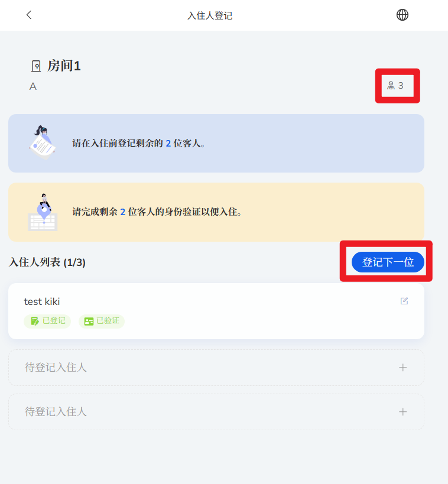Click the 房间1 room title
This screenshot has width=448, height=484.
tap(64, 66)
